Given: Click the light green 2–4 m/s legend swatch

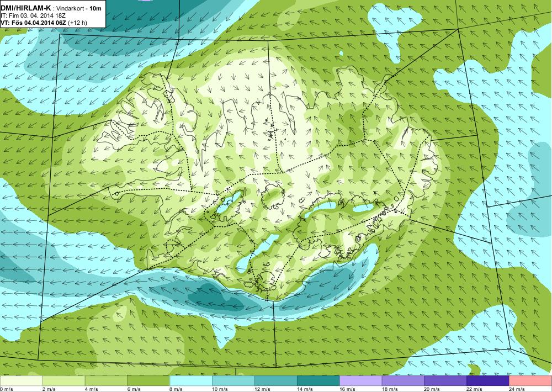Looking at the screenshot, I should click(x=63, y=381).
